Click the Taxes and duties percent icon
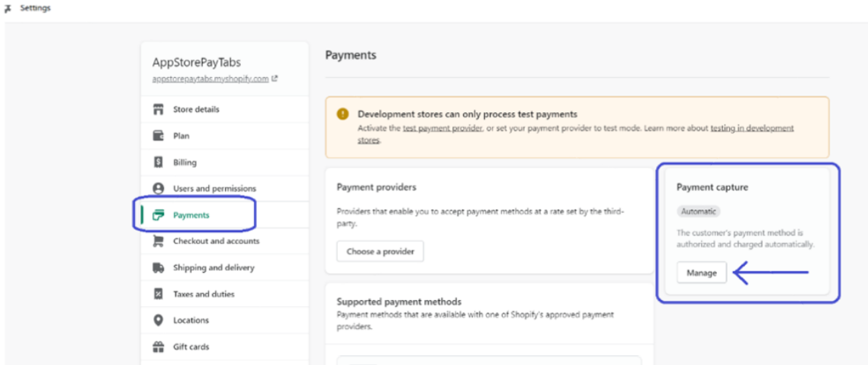The image size is (868, 365). point(159,294)
